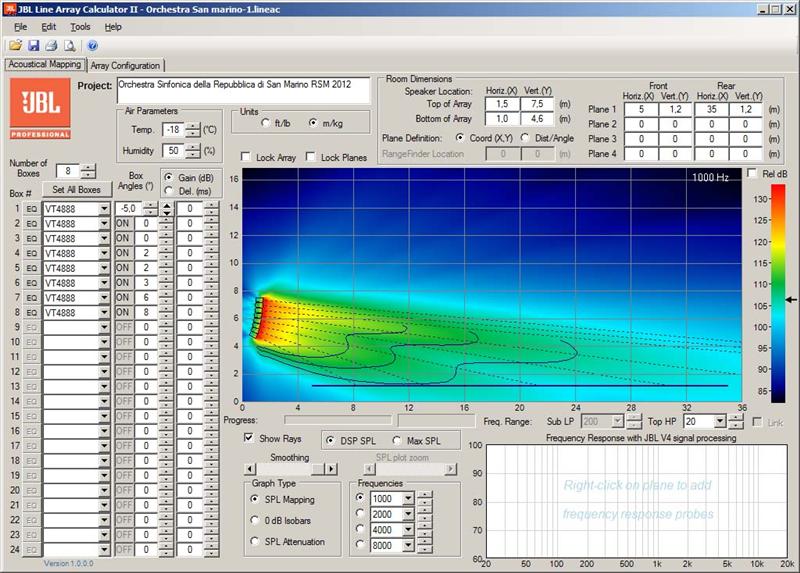Enable the Rel dB checkbox
800x573 pixels.
pyautogui.click(x=752, y=173)
